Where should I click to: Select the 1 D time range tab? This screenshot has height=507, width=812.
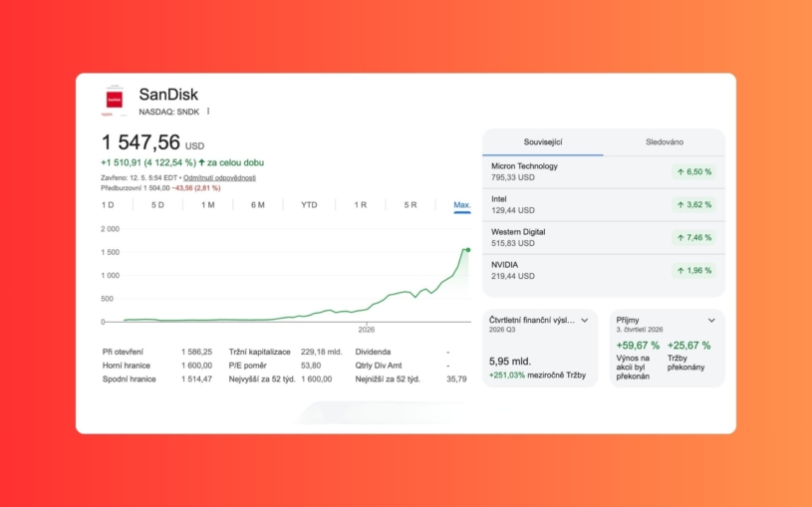pos(108,205)
